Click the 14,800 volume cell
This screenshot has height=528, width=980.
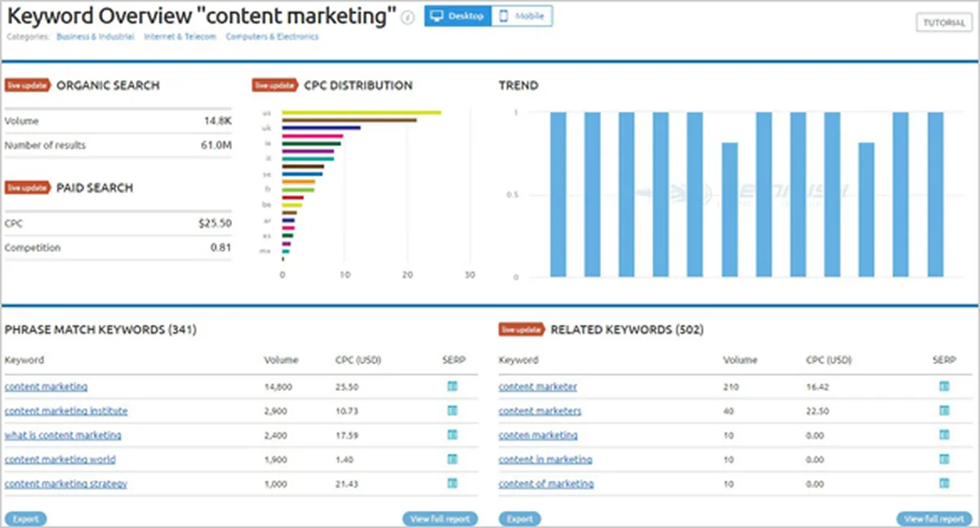point(278,387)
